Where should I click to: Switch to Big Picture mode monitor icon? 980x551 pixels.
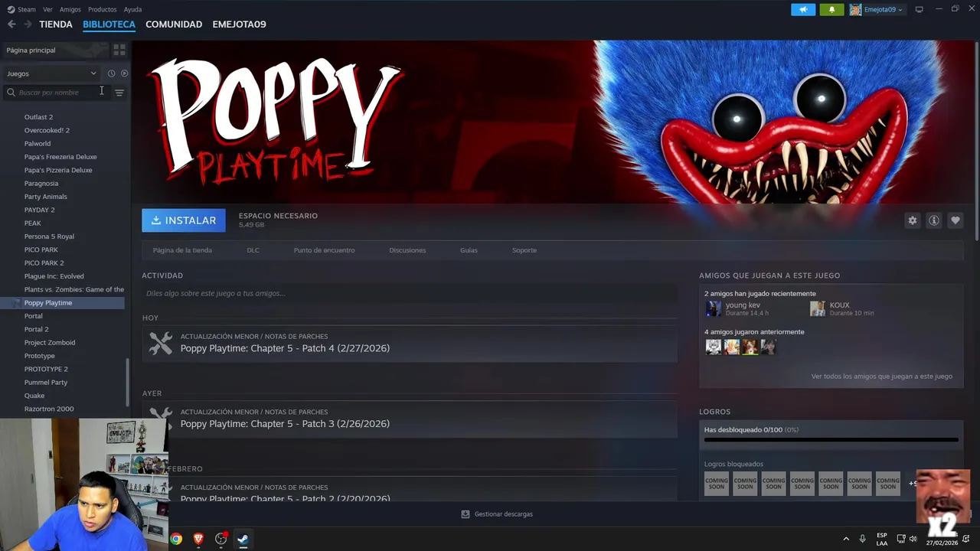pyautogui.click(x=919, y=9)
